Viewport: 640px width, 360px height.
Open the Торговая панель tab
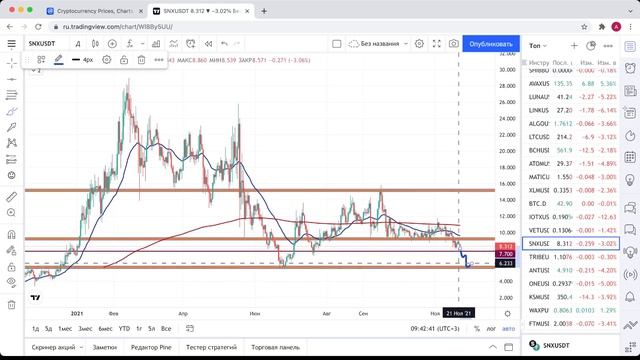coord(276,347)
